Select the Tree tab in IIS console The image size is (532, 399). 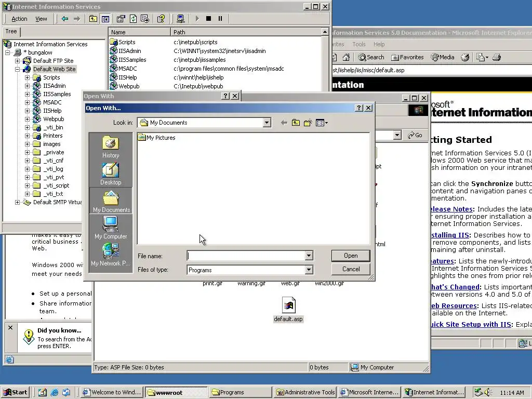11,31
